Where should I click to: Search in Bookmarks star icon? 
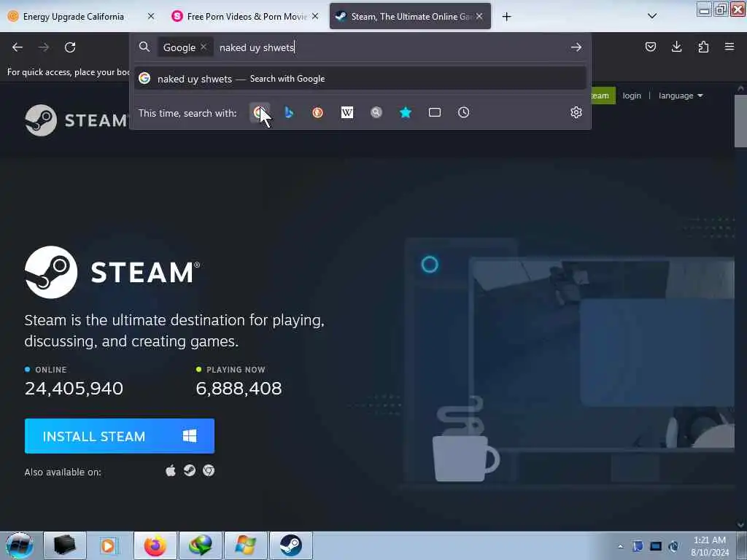click(406, 112)
